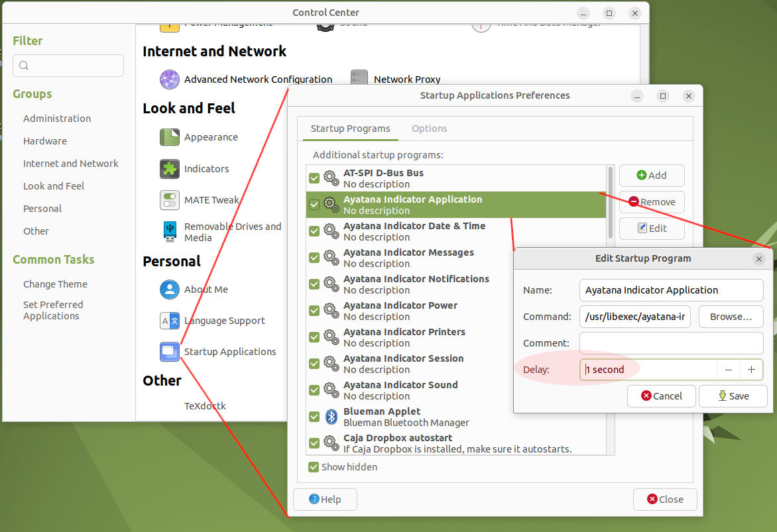Toggle the Show hidden checkbox
777x532 pixels.
313,467
